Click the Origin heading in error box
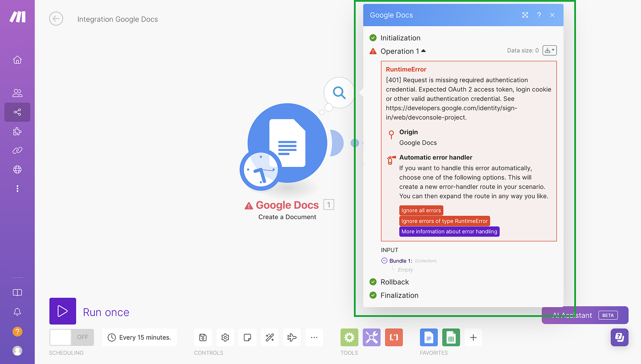The width and height of the screenshot is (641, 364). click(x=408, y=132)
